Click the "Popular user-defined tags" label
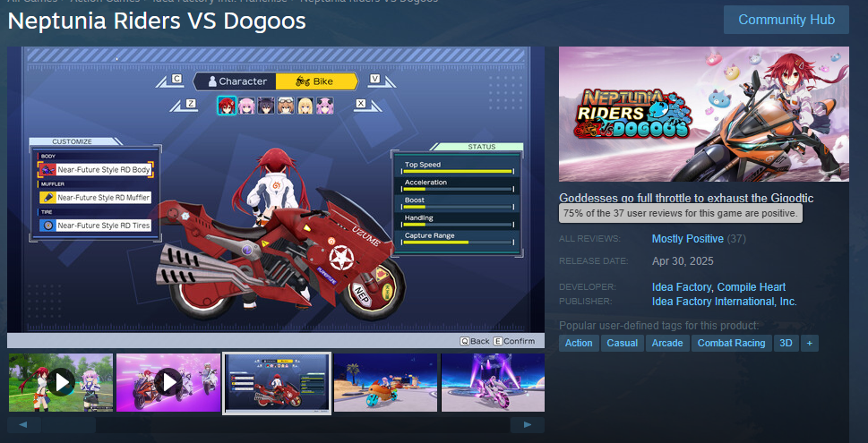This screenshot has width=868, height=443. (658, 326)
